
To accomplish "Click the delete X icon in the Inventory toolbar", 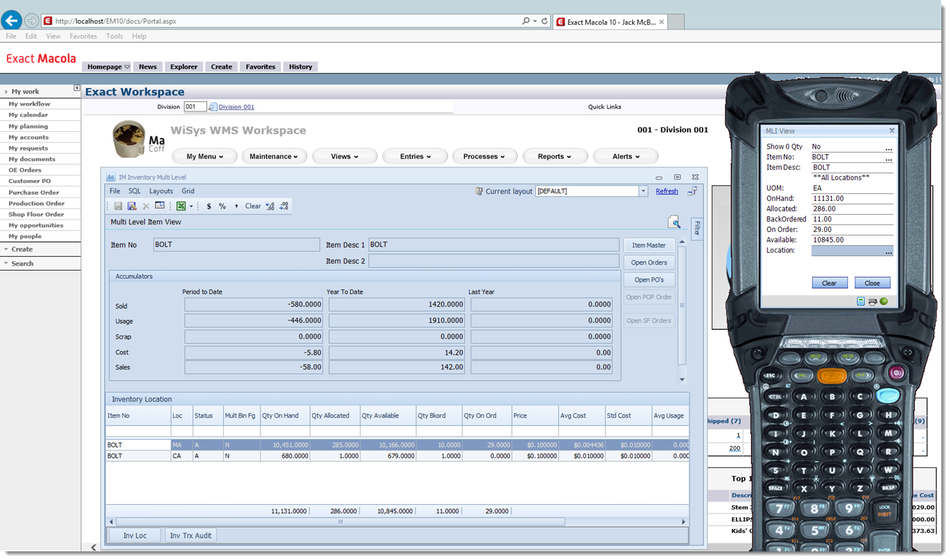I will click(146, 206).
